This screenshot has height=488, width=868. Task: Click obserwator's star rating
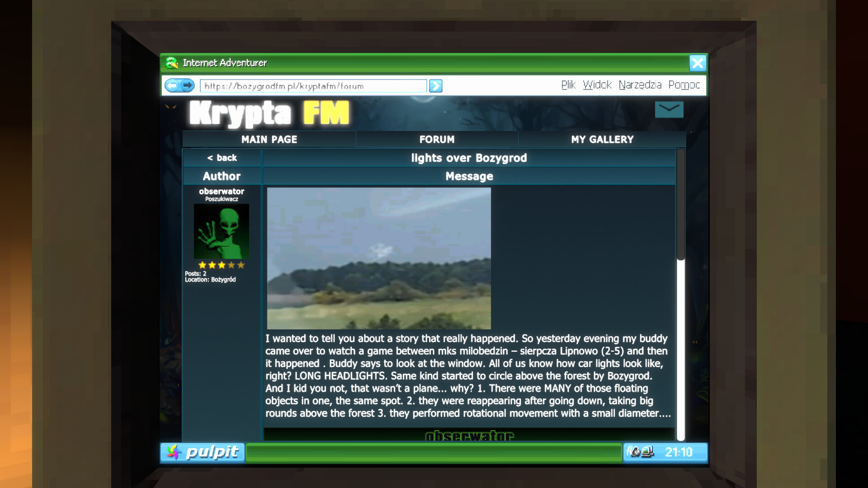pyautogui.click(x=221, y=265)
